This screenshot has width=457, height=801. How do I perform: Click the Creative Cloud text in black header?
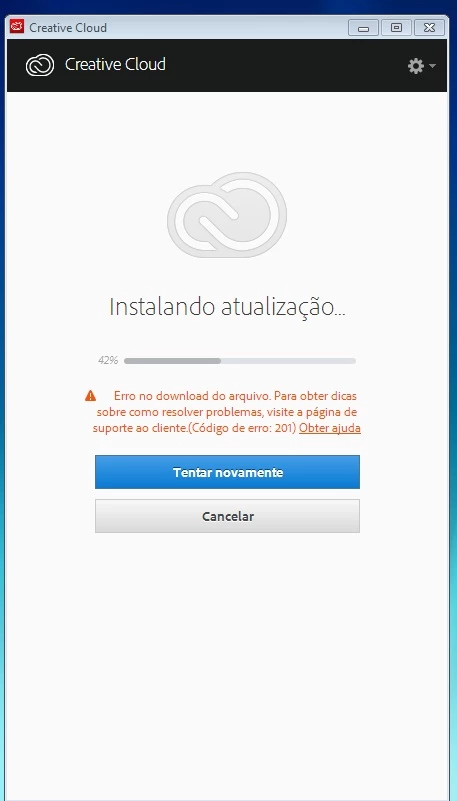115,64
